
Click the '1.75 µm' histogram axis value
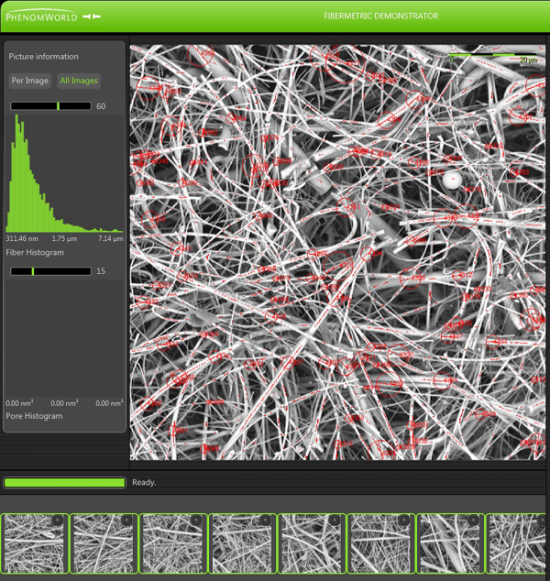tap(64, 239)
